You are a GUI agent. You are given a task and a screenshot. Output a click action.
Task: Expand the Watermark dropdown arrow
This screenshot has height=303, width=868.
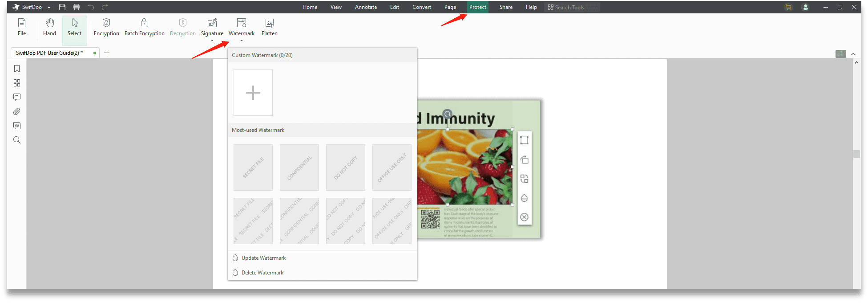click(242, 41)
